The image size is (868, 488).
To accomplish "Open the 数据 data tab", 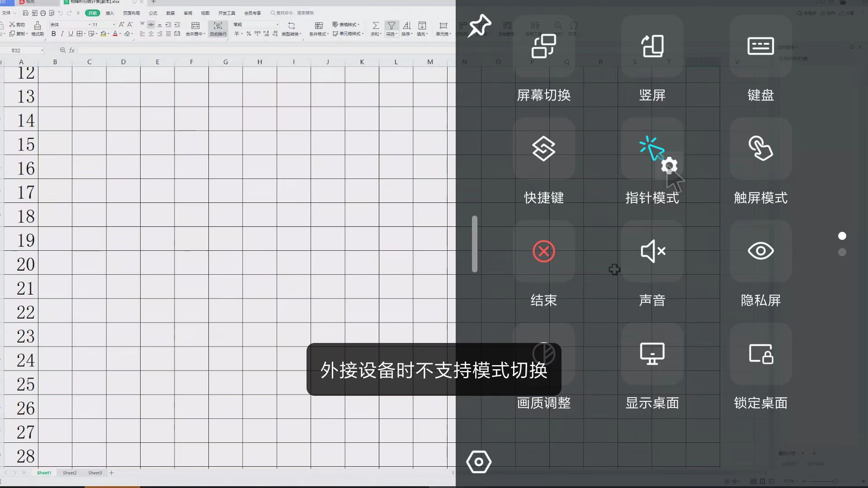I will [170, 13].
